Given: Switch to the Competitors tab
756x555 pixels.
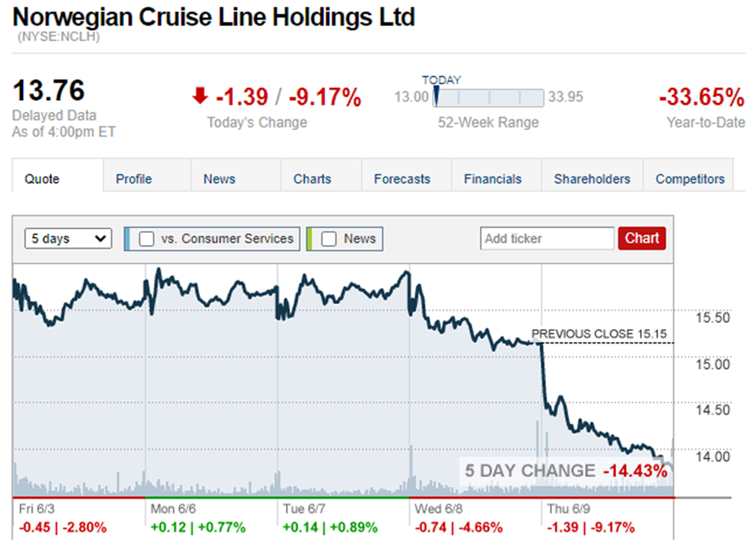Looking at the screenshot, I should tap(690, 179).
